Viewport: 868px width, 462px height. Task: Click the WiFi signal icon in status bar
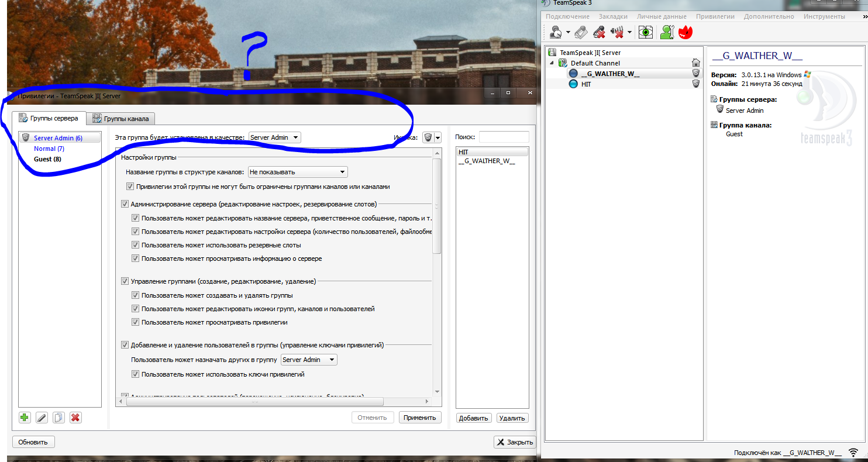(853, 453)
